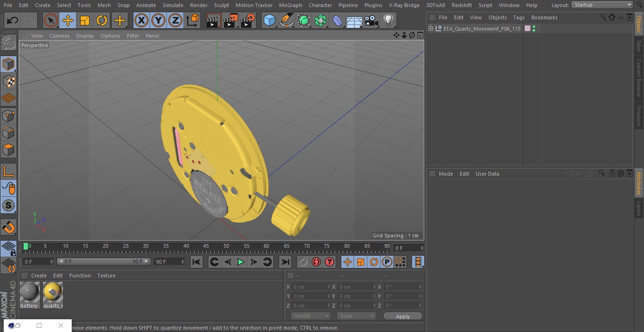Open the MoGraph menu
644x332 pixels.
290,5
